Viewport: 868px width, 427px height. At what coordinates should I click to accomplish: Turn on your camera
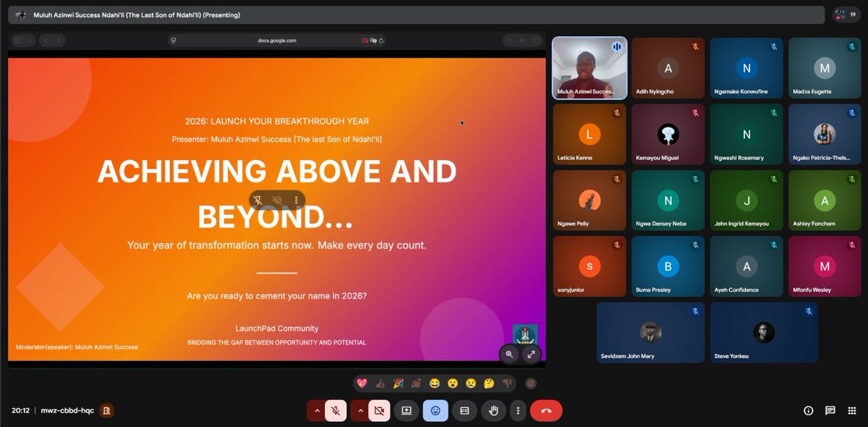[x=378, y=410]
